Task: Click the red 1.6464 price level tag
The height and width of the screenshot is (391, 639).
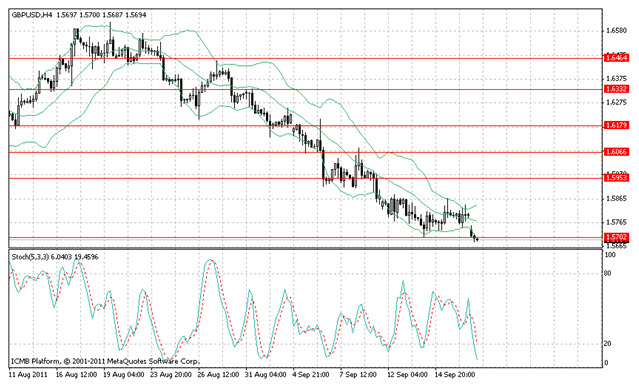Action: (x=616, y=58)
